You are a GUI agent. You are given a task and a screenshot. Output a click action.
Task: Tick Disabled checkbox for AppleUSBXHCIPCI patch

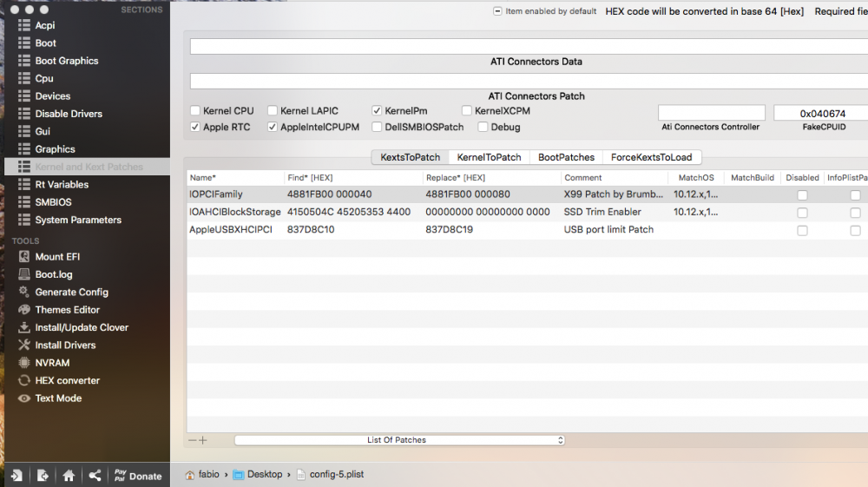[x=802, y=230]
